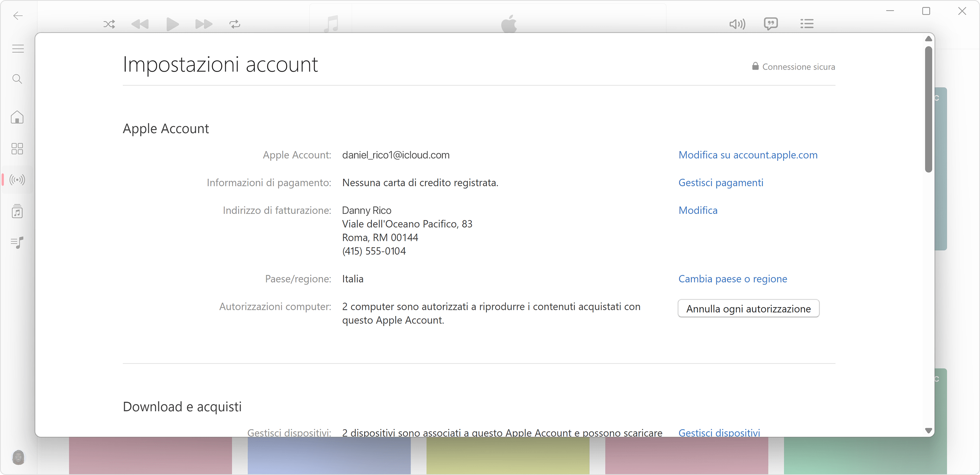
Task: Click Annulla ogni autorizzazione button
Action: click(x=748, y=309)
